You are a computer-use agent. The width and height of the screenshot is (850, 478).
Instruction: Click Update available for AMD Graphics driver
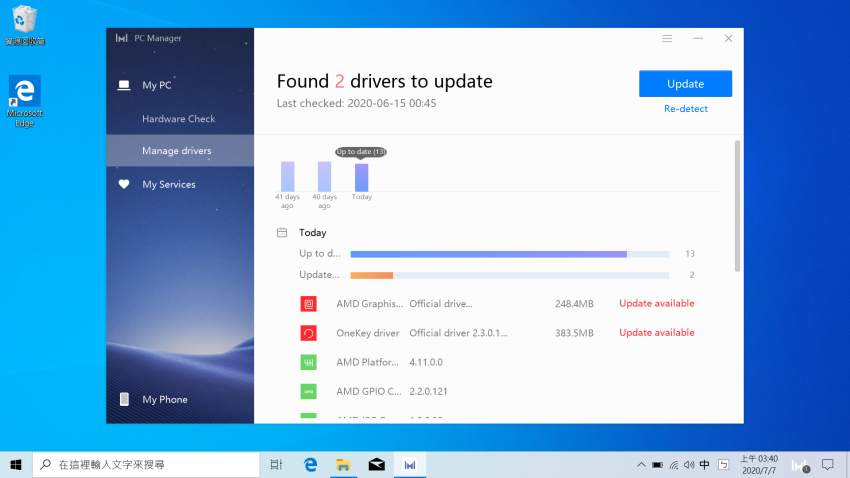(x=656, y=303)
